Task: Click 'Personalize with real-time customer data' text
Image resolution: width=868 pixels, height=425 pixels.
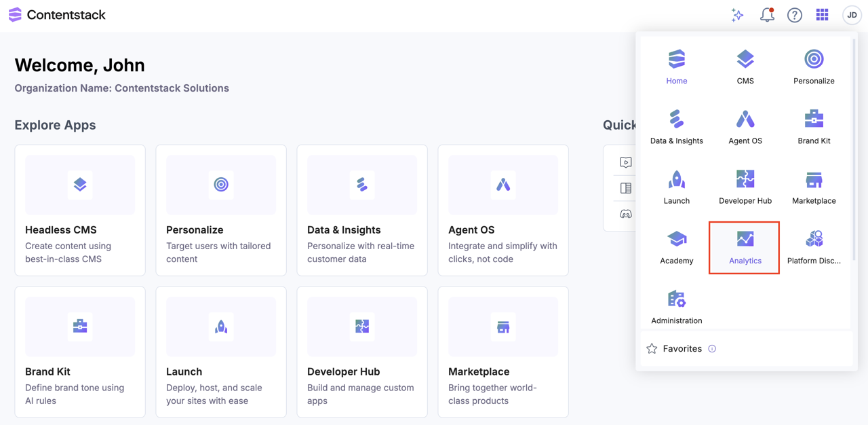Action: (361, 253)
